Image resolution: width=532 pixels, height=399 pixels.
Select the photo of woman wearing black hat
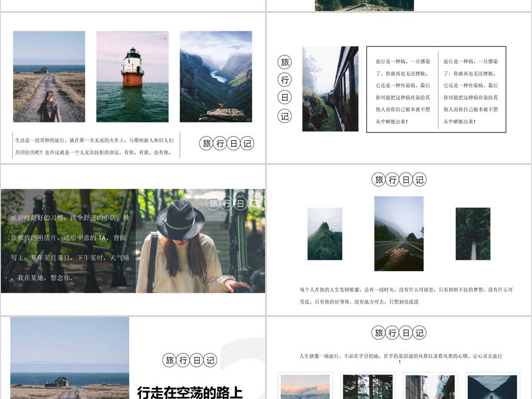point(200,241)
